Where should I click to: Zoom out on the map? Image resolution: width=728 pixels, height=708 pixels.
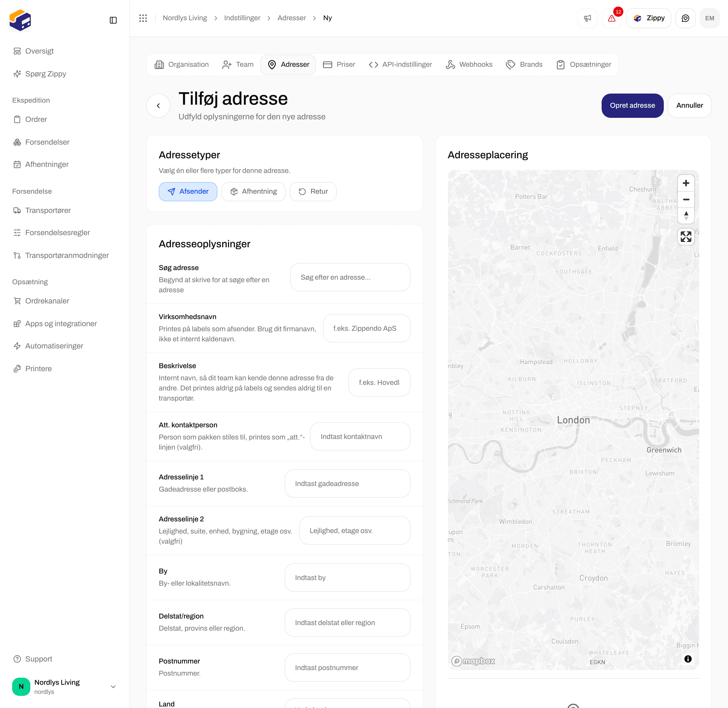686,200
